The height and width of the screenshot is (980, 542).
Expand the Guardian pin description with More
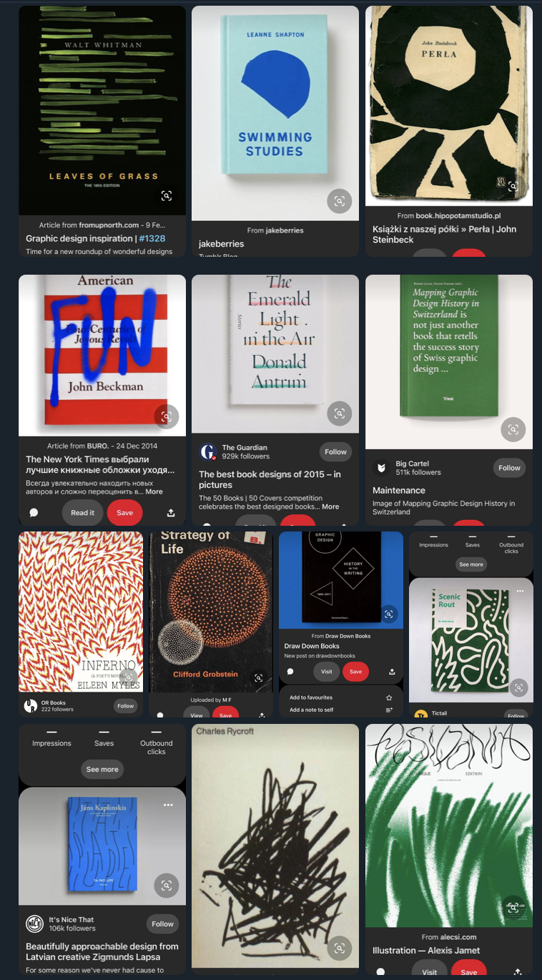330,506
